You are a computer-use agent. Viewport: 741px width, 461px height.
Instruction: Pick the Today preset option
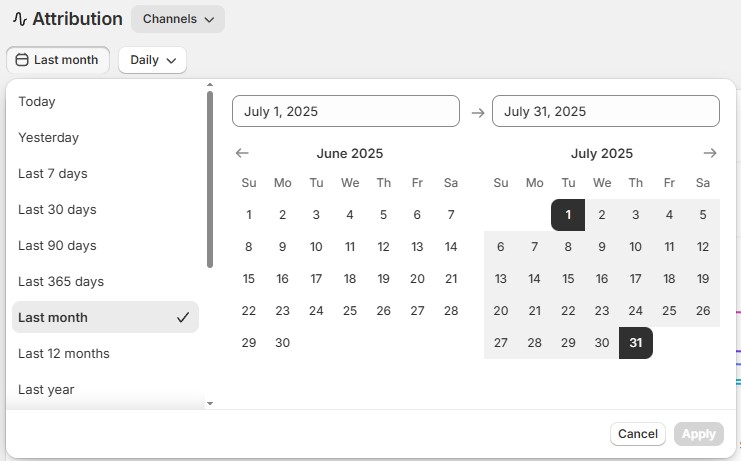tap(37, 101)
